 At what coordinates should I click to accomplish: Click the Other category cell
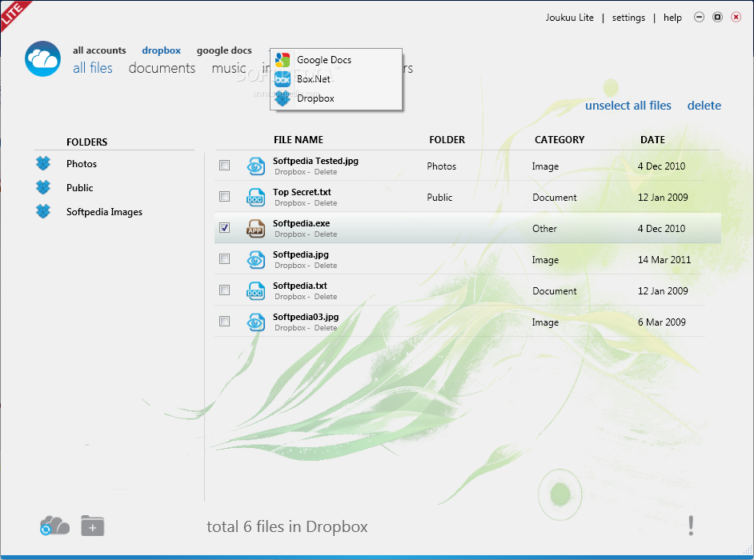(x=543, y=228)
